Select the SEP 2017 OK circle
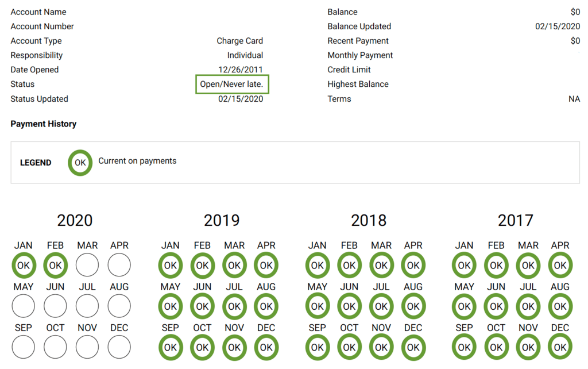The image size is (588, 369). pos(464,347)
